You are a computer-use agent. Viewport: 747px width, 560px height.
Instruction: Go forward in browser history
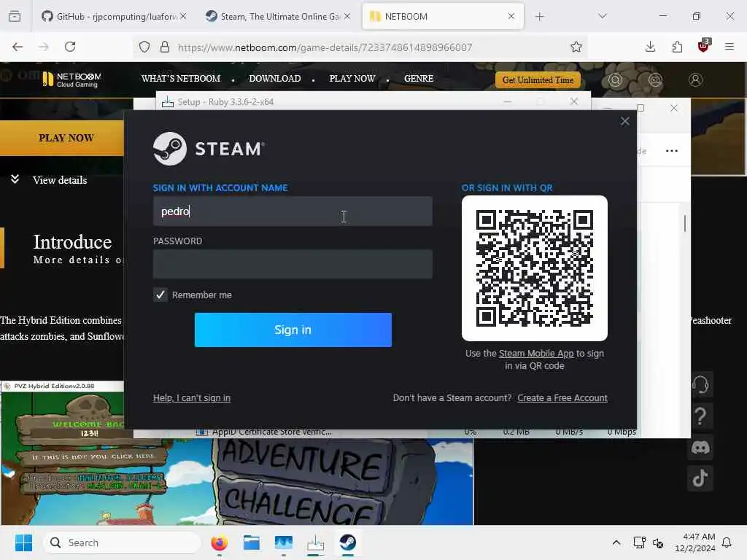pos(44,47)
